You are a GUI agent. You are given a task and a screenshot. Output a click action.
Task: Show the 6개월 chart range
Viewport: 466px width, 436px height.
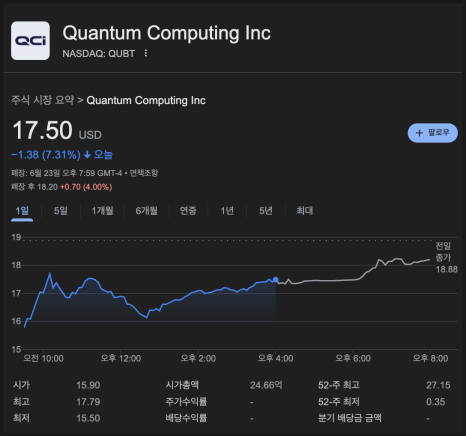(146, 211)
